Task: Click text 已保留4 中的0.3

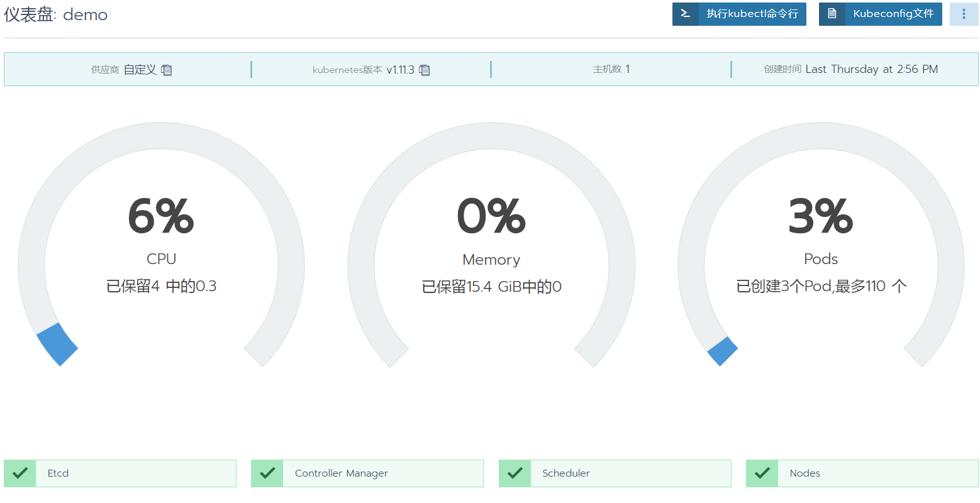Action: (161, 287)
